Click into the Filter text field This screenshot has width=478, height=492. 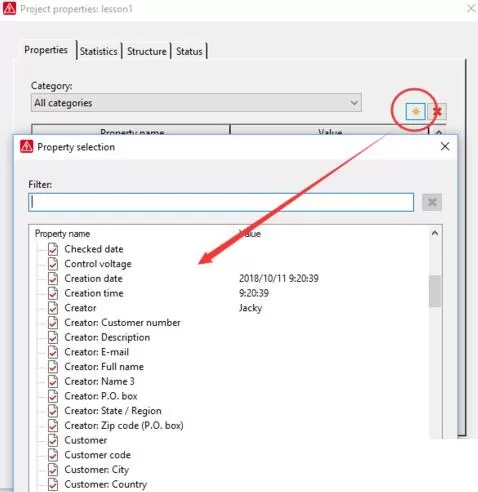[221, 202]
